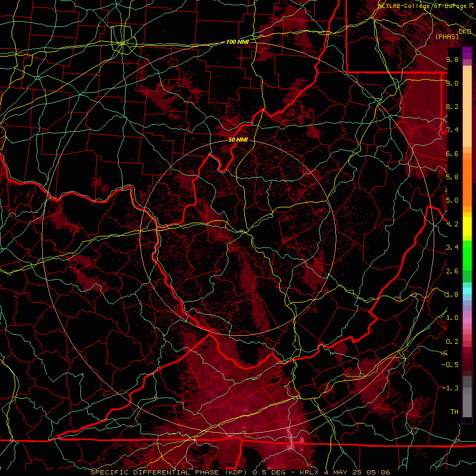The image size is (476, 476).
Task: Click the 7.4 scale label
Action: (x=452, y=130)
